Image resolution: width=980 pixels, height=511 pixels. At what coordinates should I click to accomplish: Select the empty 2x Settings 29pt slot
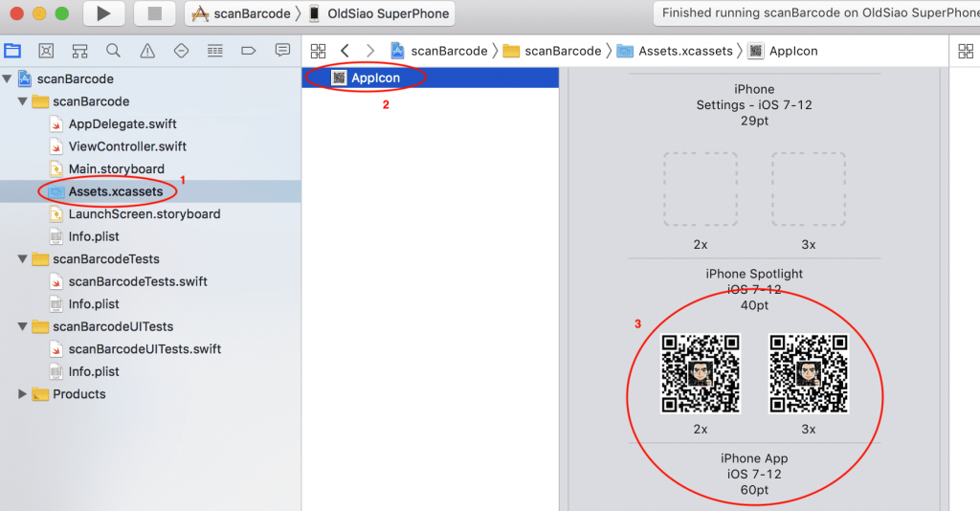(x=700, y=189)
